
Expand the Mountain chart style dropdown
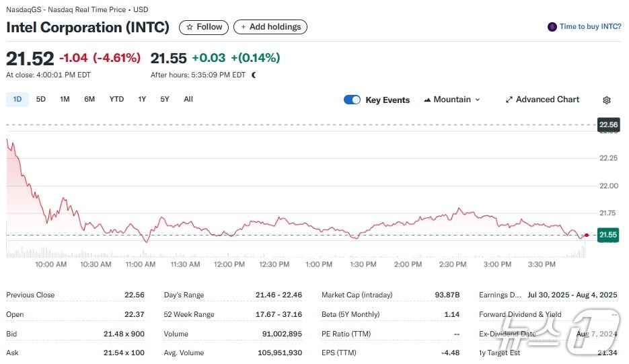coord(478,100)
